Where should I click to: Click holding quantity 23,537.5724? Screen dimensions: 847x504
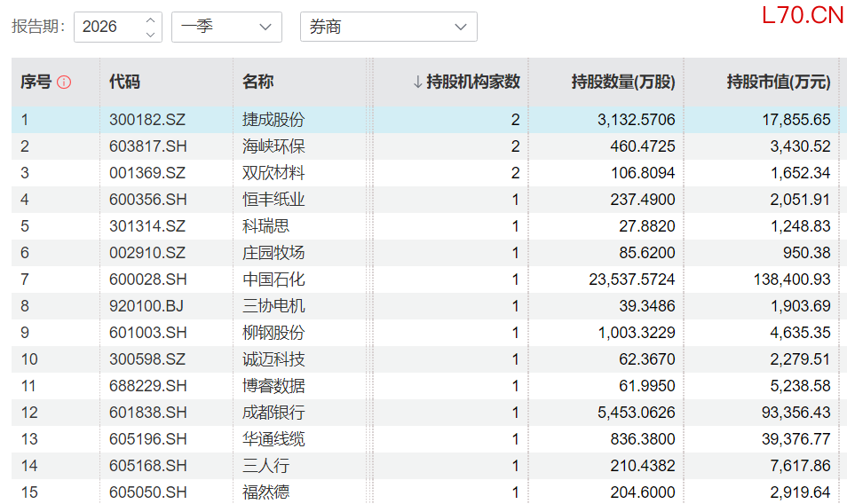tap(632, 280)
